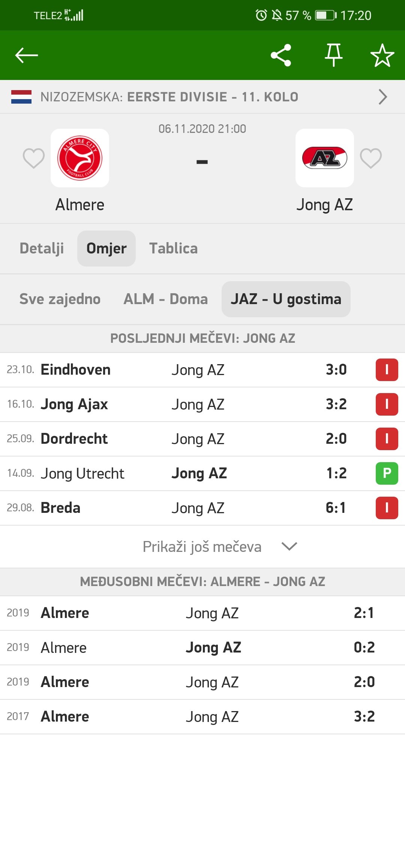Pin this match with pin icon
The width and height of the screenshot is (405, 868).
pyautogui.click(x=333, y=55)
